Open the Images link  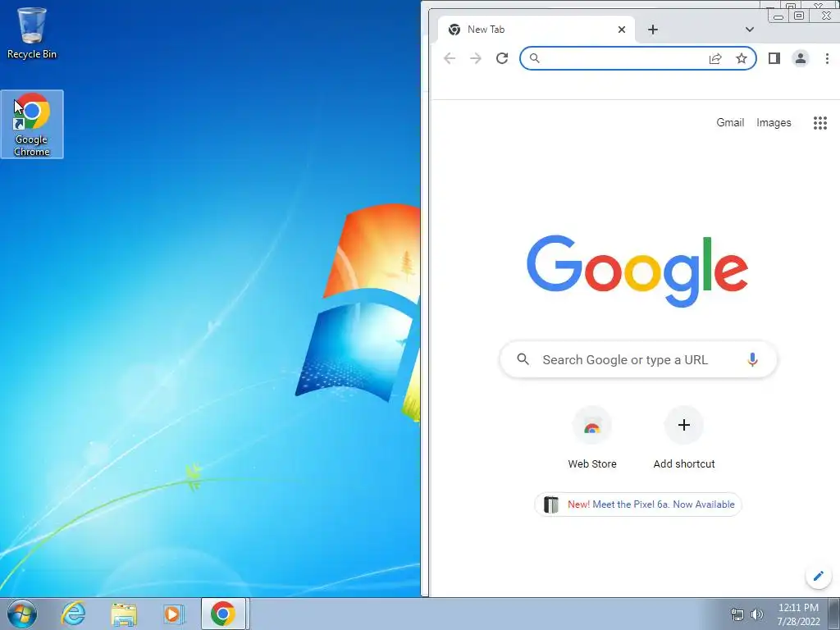tap(774, 123)
